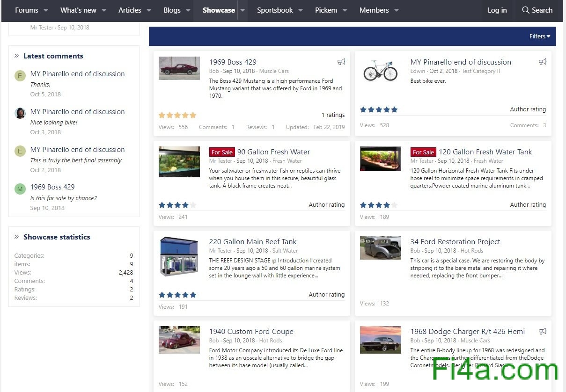Open the 220 Gallon Main Reef Tank listing
The height and width of the screenshot is (392, 566).
pyautogui.click(x=253, y=241)
